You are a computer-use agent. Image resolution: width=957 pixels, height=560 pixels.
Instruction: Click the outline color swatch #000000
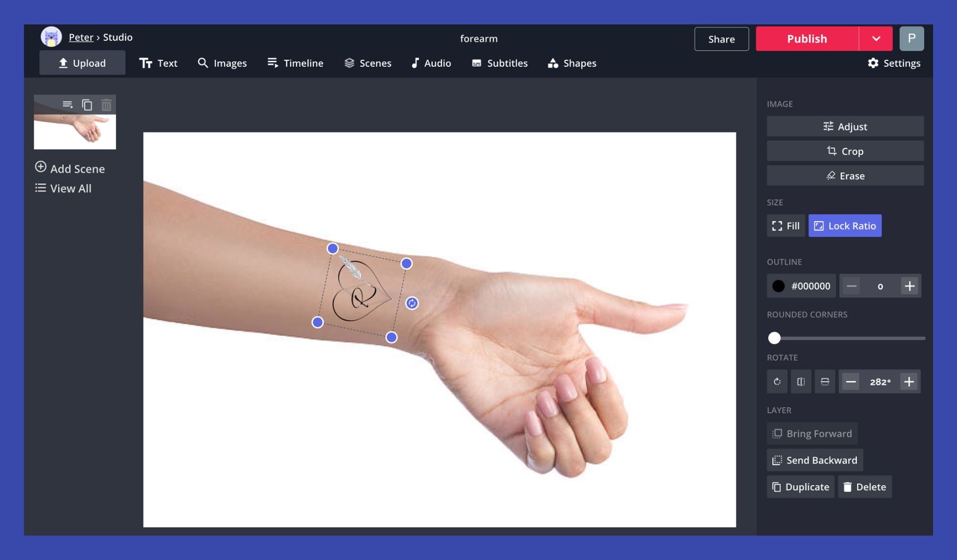pyautogui.click(x=778, y=285)
